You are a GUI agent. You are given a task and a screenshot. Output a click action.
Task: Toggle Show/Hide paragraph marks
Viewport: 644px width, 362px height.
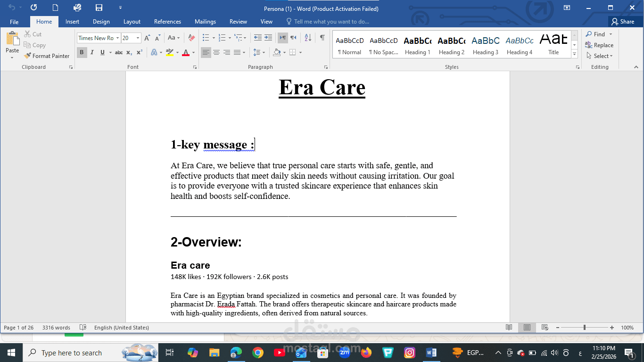(x=322, y=38)
